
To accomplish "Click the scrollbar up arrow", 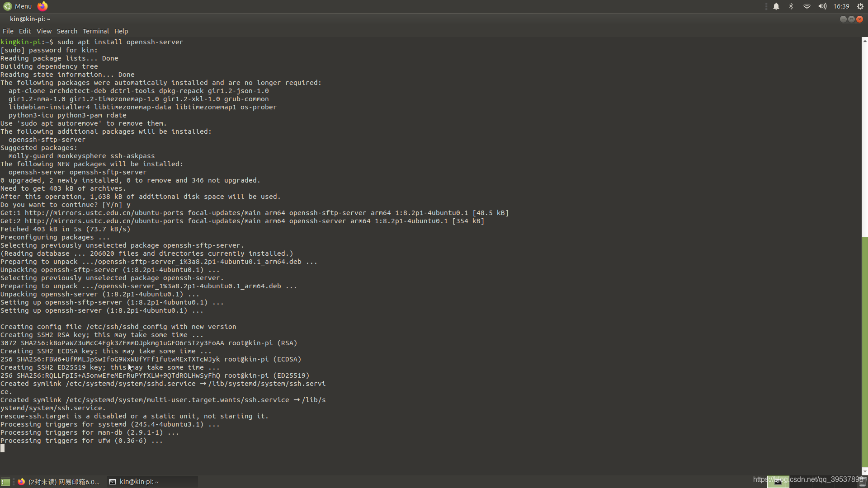I will [x=865, y=41].
